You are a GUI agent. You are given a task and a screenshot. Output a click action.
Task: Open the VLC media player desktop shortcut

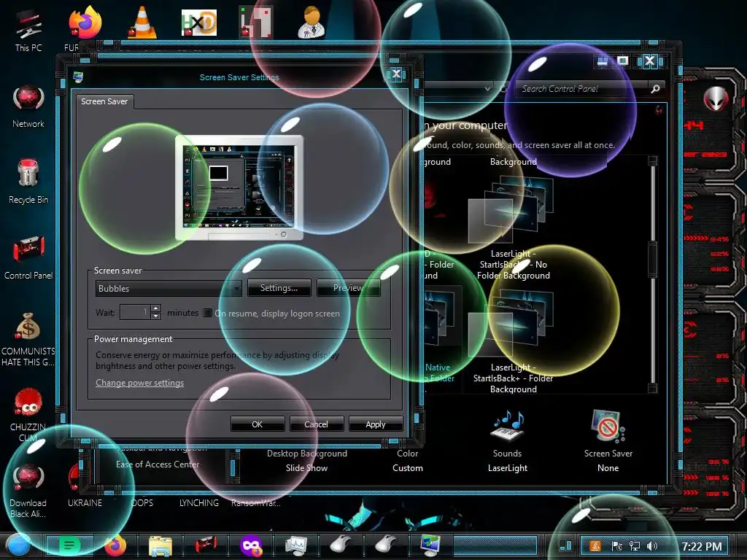click(x=142, y=22)
